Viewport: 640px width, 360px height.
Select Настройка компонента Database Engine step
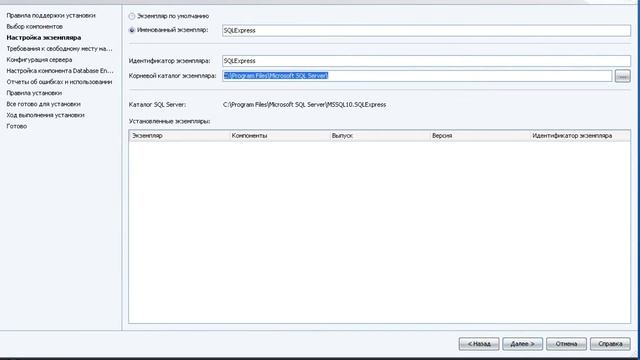[x=60, y=71]
